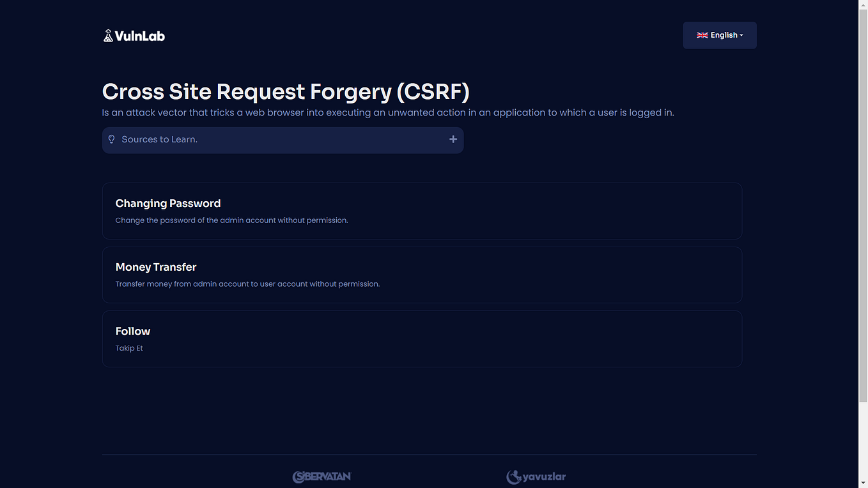Image resolution: width=868 pixels, height=488 pixels.
Task: Click the yavuzlar logo in the footer
Action: (x=536, y=476)
